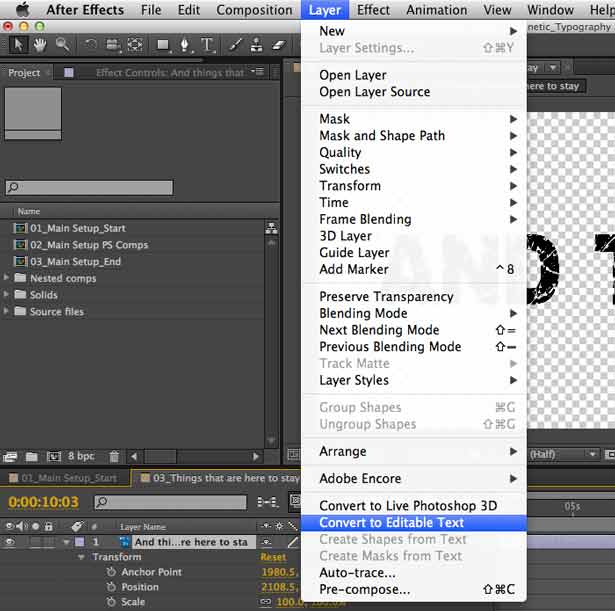The height and width of the screenshot is (611, 615).
Task: Open the Effect Controls panel menu icon
Action: pos(258,71)
